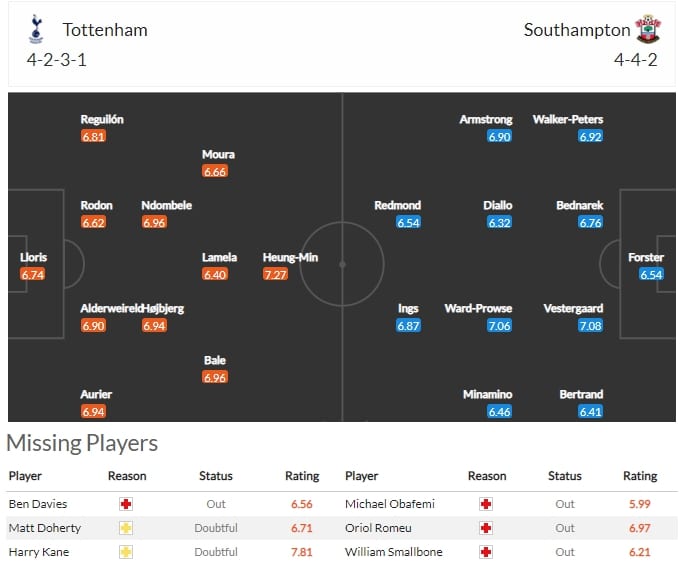Click Harry Kane yellow doubtful cross icon

pyautogui.click(x=126, y=552)
